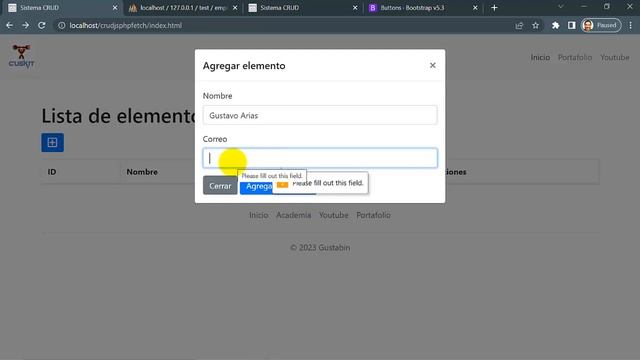
Task: Open the tab search chevron
Action: point(561,7)
